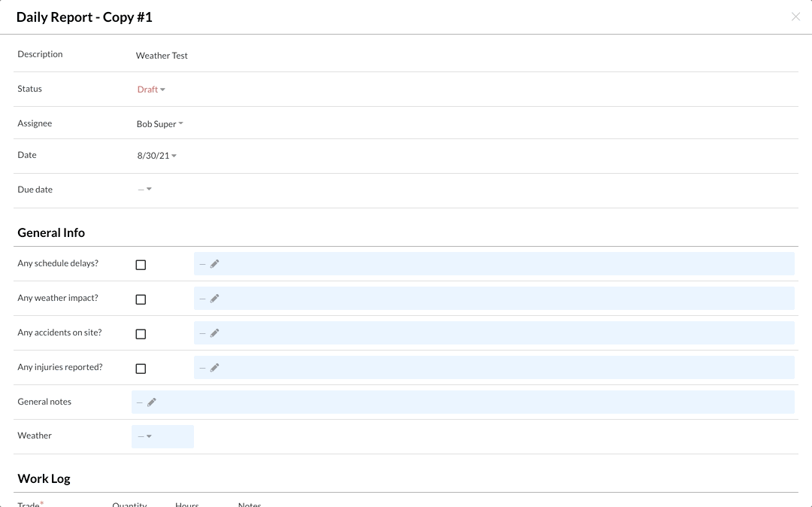Click pencil icon in accidents on site row
Screen dimensions: 812x507
tap(214, 333)
